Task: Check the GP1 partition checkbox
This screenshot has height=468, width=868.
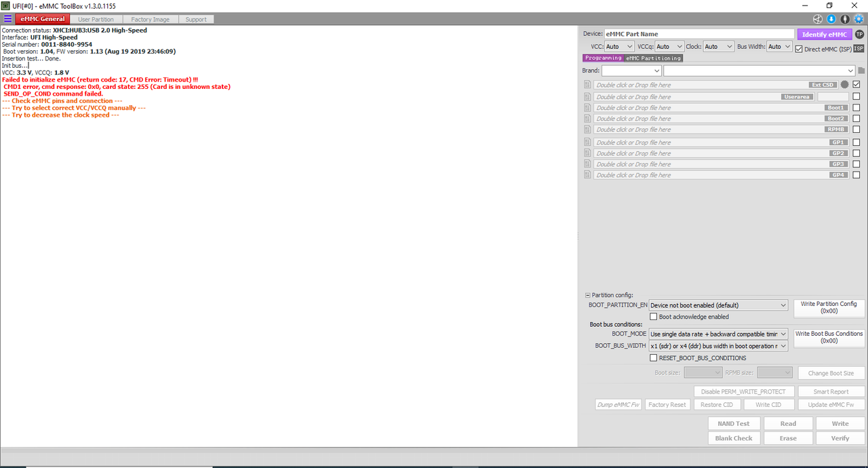Action: click(856, 142)
